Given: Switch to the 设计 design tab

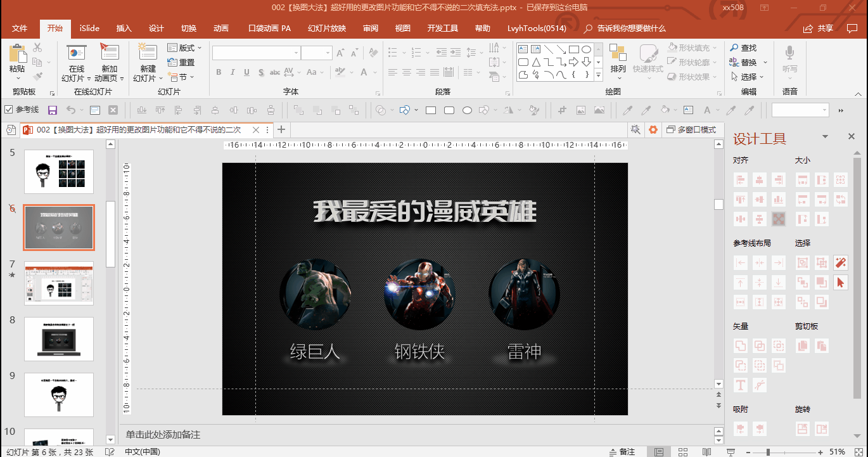Looking at the screenshot, I should (x=156, y=29).
